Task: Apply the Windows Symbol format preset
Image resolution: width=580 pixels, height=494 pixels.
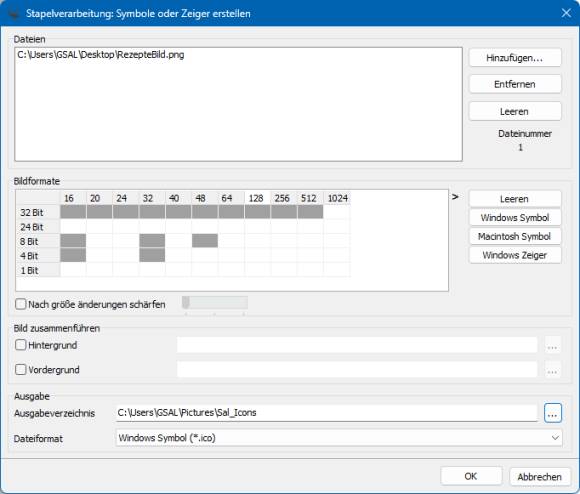Action: pyautogui.click(x=515, y=217)
